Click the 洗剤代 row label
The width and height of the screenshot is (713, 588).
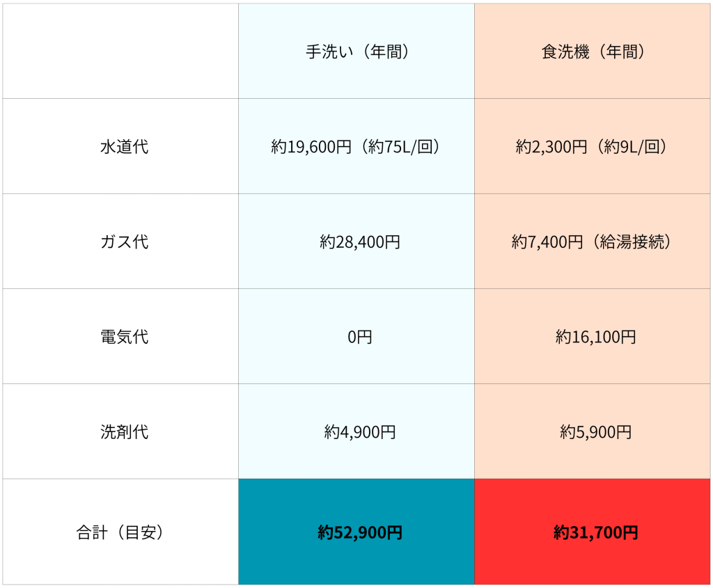(x=124, y=432)
